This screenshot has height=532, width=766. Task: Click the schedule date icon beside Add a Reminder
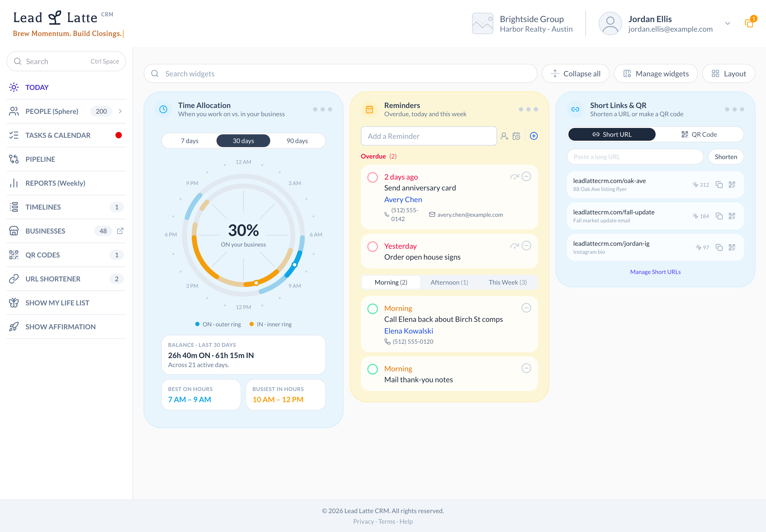[516, 136]
